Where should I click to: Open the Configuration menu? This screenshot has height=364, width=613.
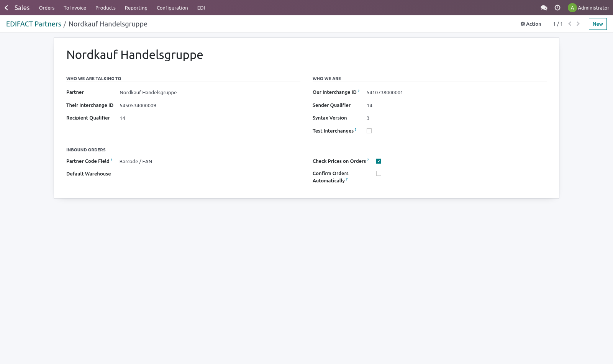(x=172, y=8)
